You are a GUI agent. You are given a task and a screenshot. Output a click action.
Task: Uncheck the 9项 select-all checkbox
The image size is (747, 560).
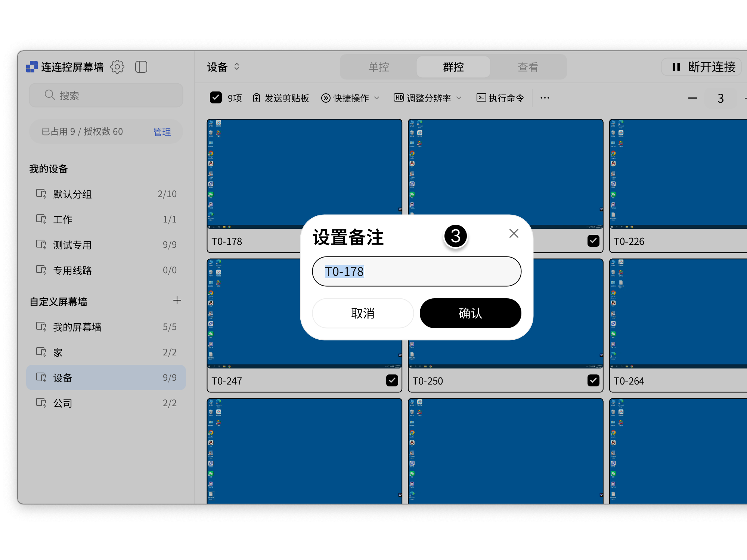pos(216,97)
